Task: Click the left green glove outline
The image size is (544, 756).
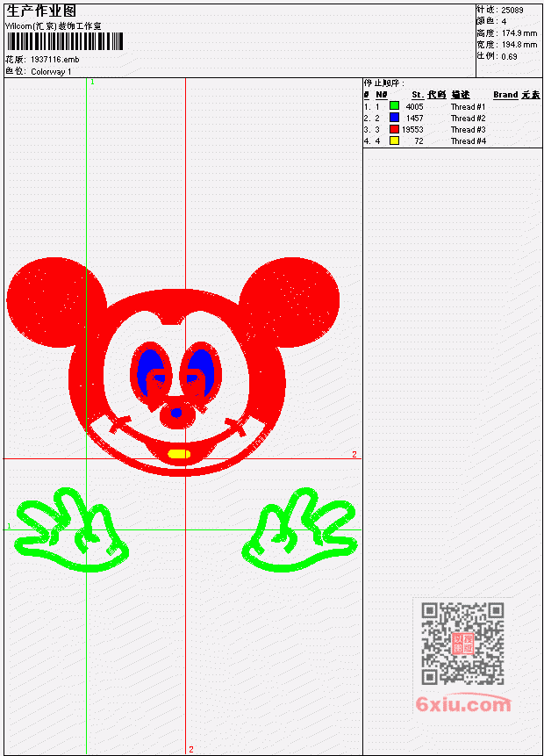Action: pos(71,529)
